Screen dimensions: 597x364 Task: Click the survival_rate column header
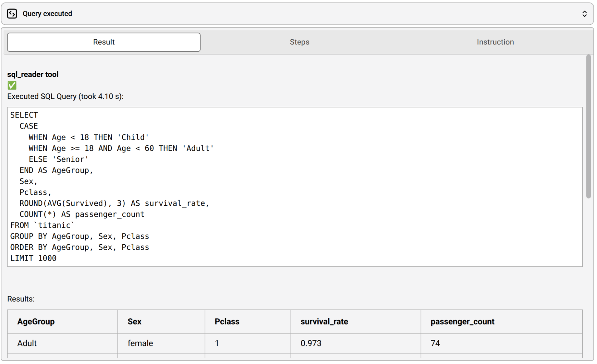tap(324, 321)
